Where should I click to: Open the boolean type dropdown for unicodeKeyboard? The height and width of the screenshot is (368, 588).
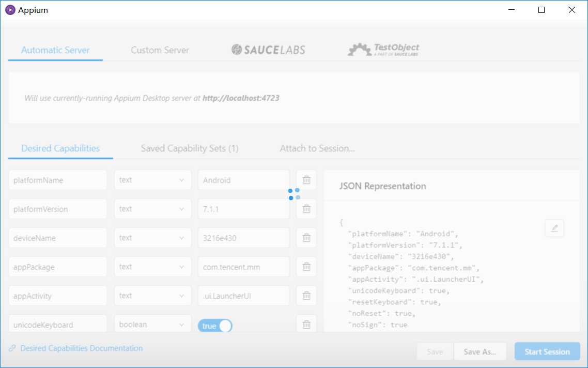pos(152,325)
